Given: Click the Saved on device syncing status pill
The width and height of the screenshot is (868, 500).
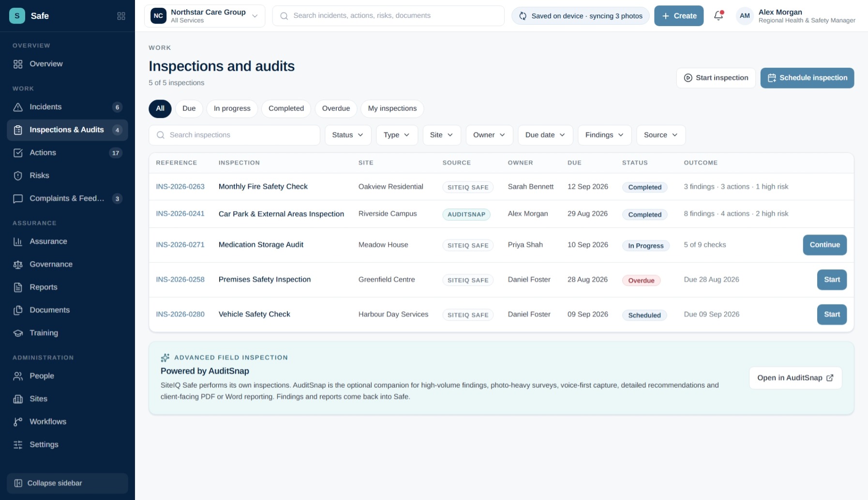Looking at the screenshot, I should [580, 16].
